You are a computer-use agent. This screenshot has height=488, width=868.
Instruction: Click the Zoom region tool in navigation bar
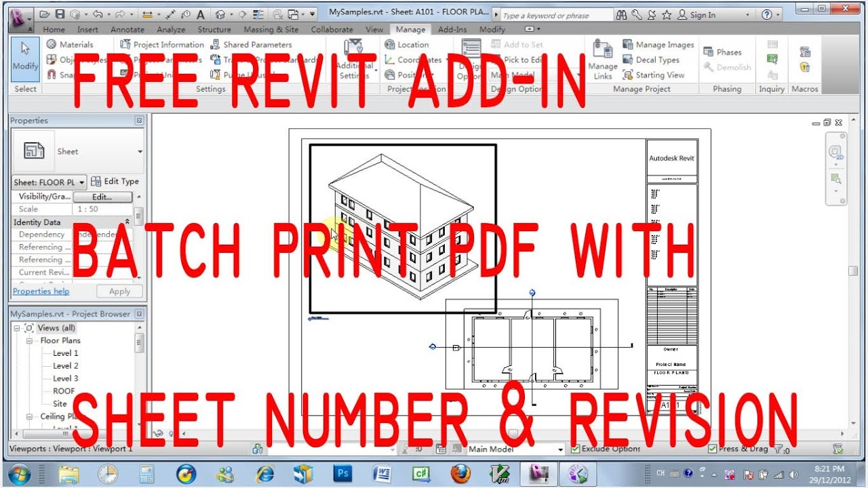tap(836, 178)
